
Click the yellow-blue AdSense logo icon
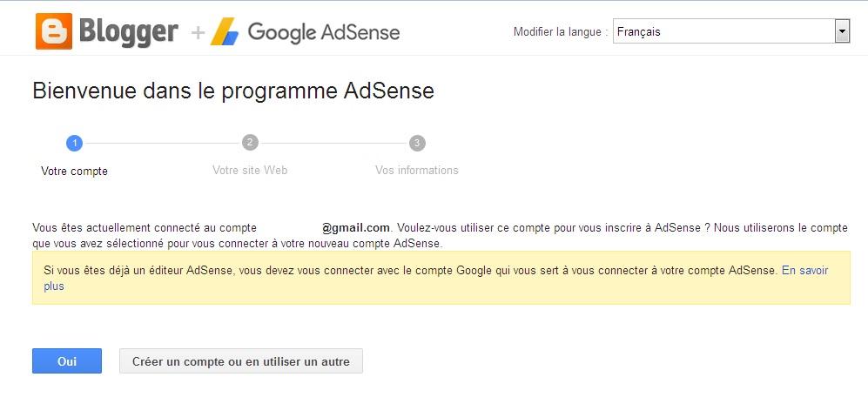(225, 31)
